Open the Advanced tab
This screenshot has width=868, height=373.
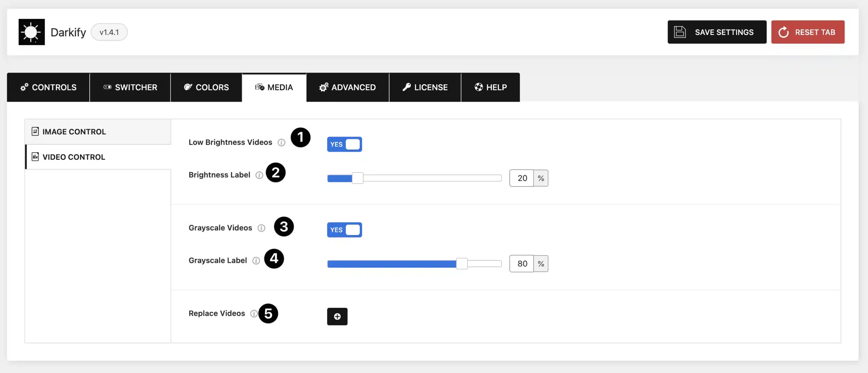348,87
